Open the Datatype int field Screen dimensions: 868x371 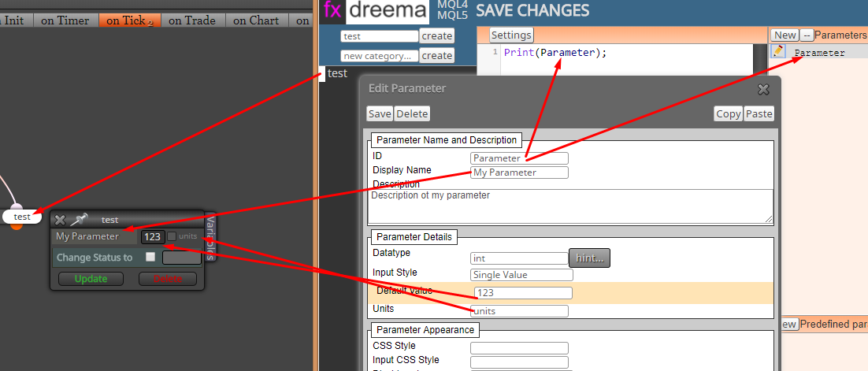[519, 258]
